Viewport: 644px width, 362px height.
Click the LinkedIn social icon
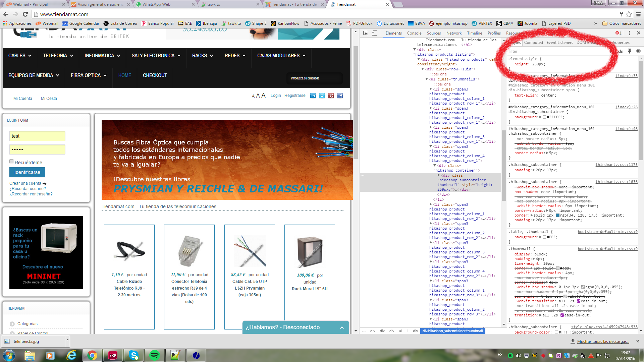click(313, 96)
